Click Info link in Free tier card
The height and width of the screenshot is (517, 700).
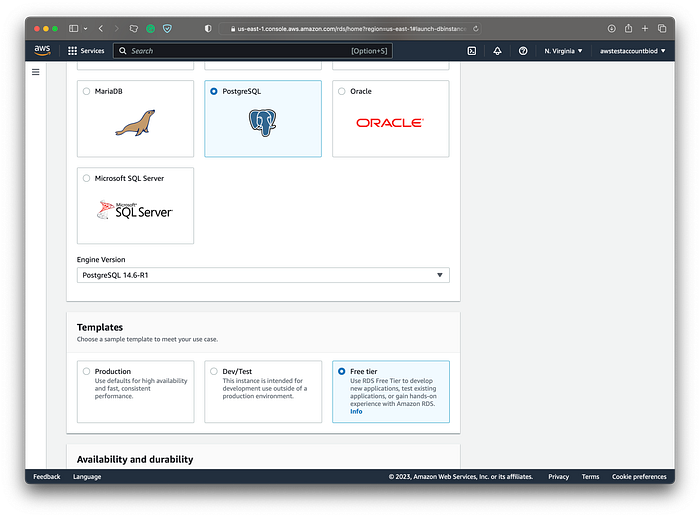[x=356, y=411]
